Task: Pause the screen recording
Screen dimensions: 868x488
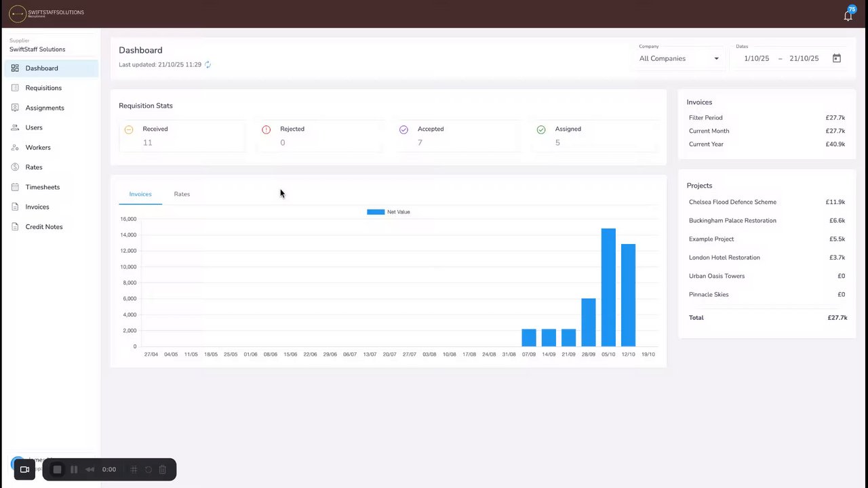Action: click(x=74, y=469)
